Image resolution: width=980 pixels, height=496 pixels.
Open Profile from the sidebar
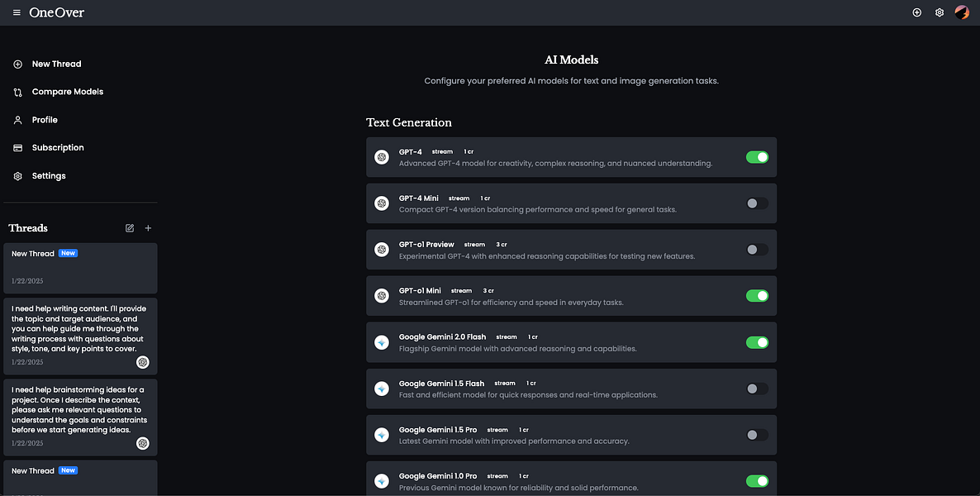pyautogui.click(x=45, y=120)
